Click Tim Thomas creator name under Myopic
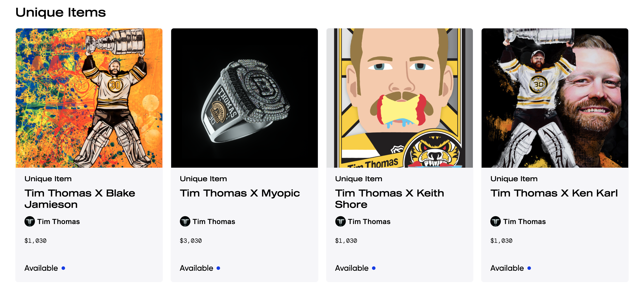Screen dimensions: 644x293 click(x=214, y=222)
